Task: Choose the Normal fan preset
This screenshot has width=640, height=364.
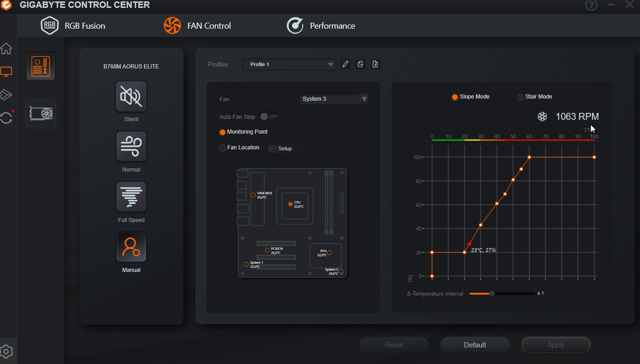Action: click(x=131, y=147)
